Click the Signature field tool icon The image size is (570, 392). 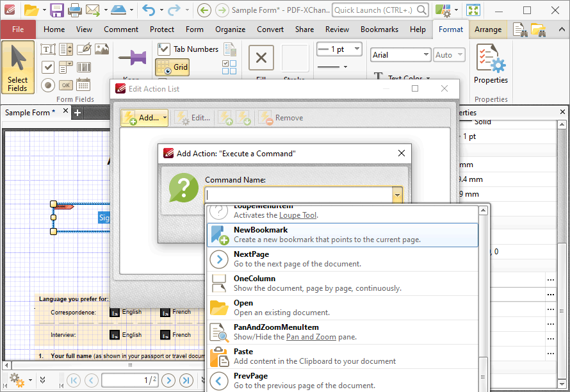point(85,49)
